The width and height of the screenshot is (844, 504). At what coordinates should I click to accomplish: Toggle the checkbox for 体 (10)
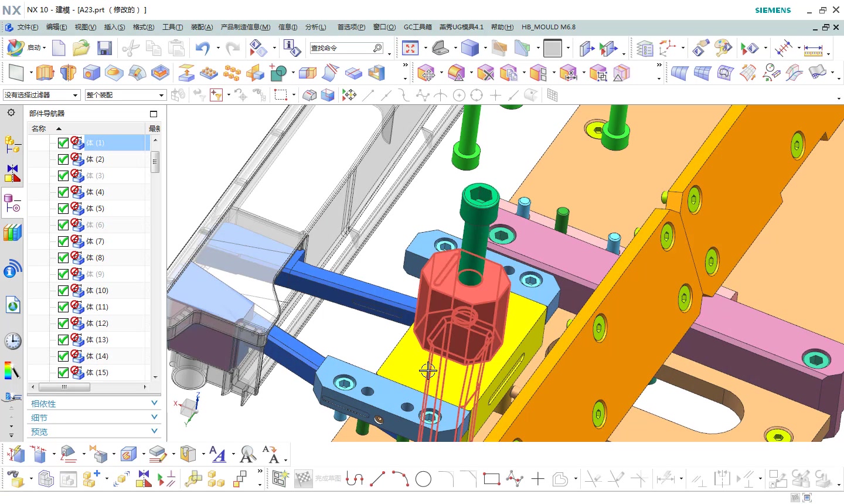pos(63,291)
